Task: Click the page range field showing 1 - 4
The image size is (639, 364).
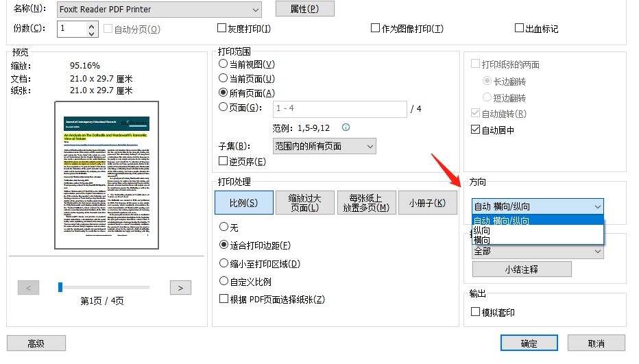Action: (x=340, y=109)
